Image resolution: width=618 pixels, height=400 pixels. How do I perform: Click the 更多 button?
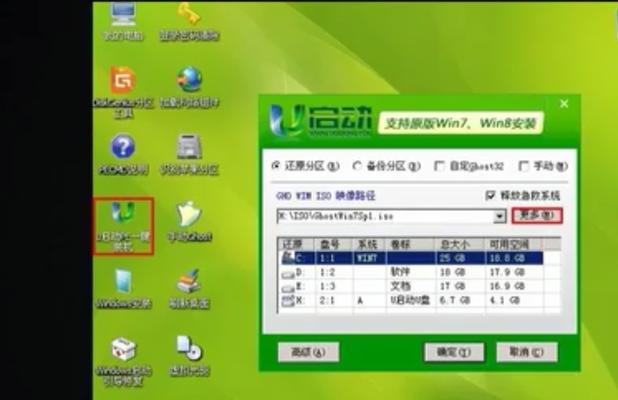(x=537, y=216)
